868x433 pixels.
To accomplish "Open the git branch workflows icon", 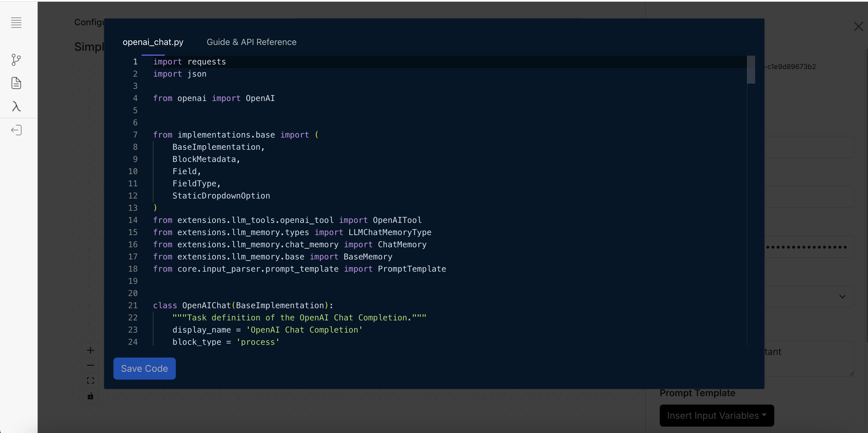I will [x=16, y=60].
